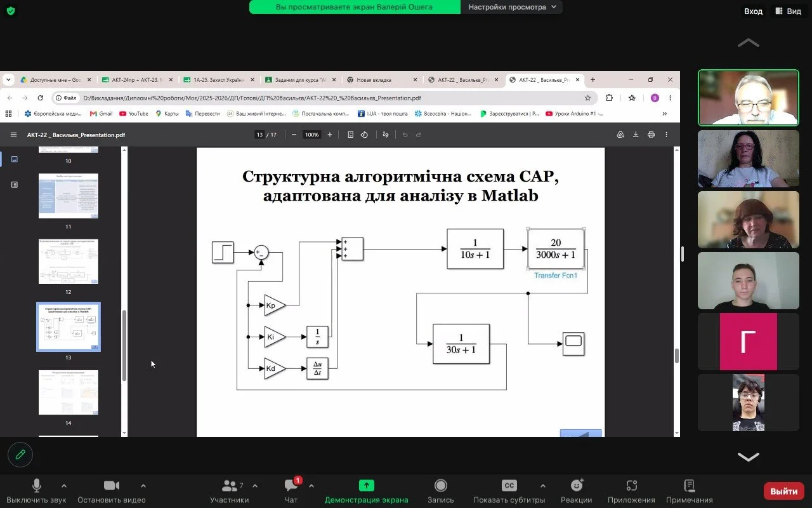The height and width of the screenshot is (508, 812).
Task: Open the Участники participants panel
Action: click(229, 491)
